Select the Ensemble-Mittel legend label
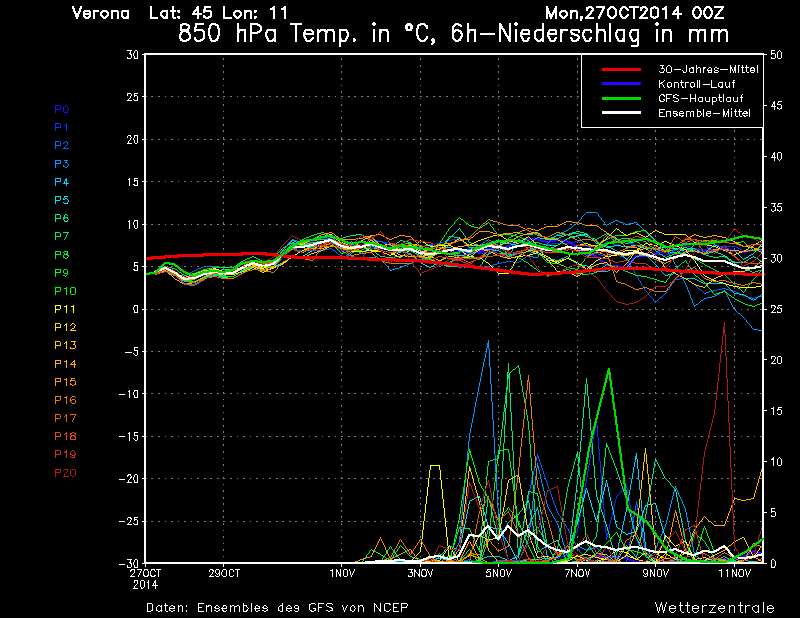This screenshot has height=618, width=800. pos(704,113)
